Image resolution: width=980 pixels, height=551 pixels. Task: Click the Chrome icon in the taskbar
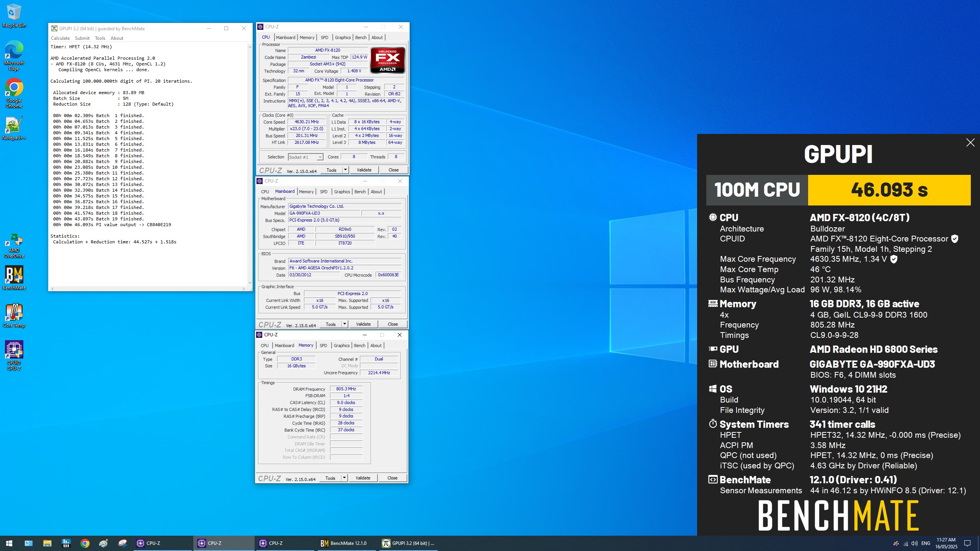[x=85, y=543]
